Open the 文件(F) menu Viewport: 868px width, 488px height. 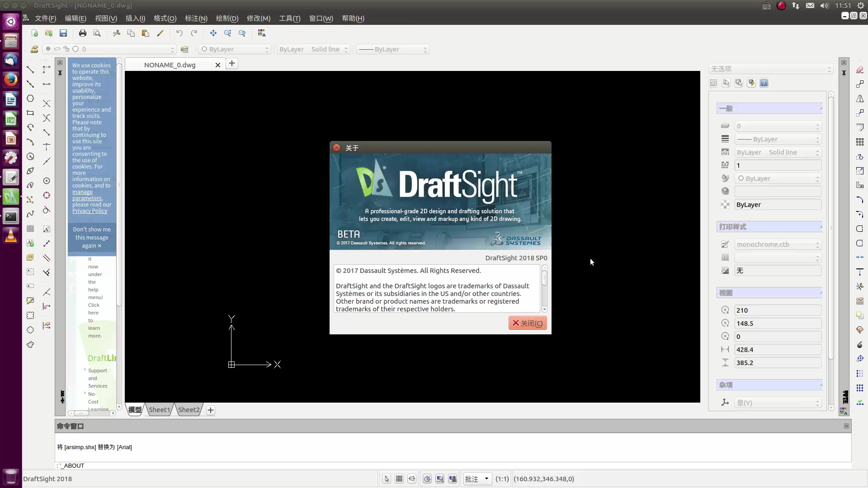pos(45,19)
